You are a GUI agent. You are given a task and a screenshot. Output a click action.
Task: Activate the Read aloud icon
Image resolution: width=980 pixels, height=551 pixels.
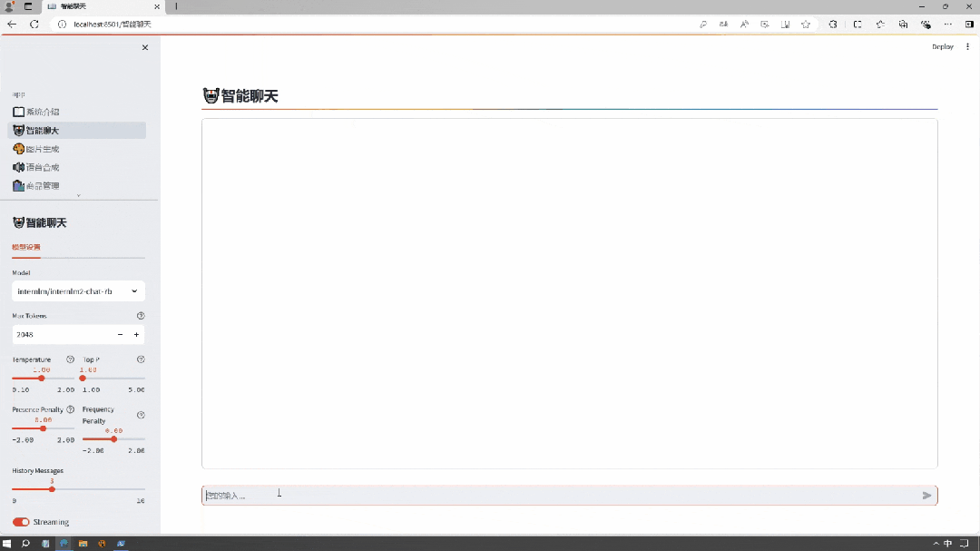click(744, 25)
